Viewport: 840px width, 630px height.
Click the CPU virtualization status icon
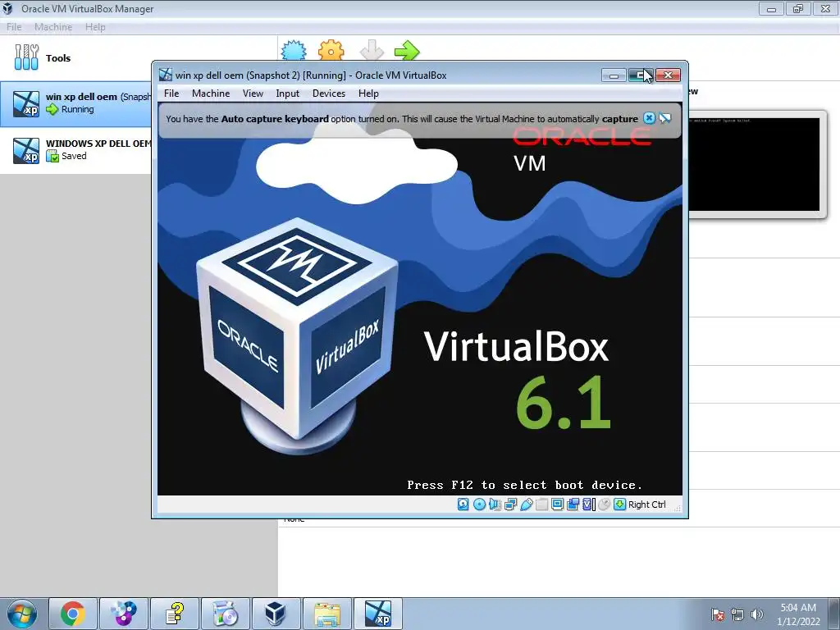(x=589, y=504)
